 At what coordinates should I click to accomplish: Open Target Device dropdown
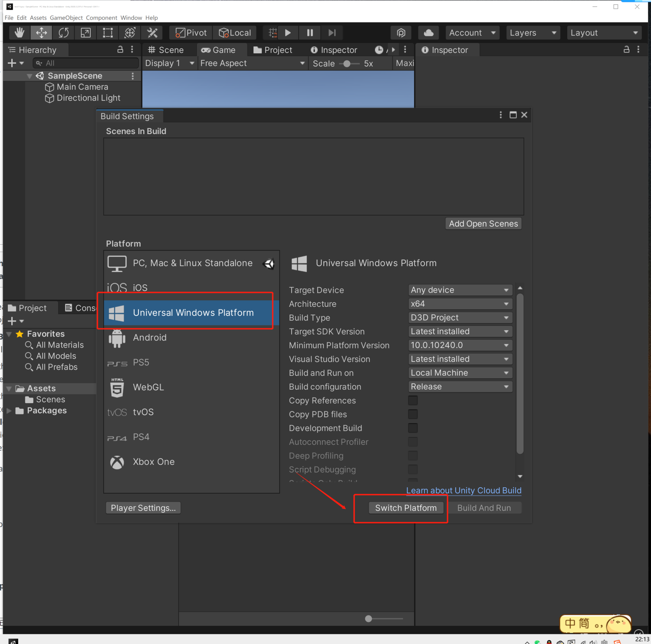pyautogui.click(x=460, y=290)
